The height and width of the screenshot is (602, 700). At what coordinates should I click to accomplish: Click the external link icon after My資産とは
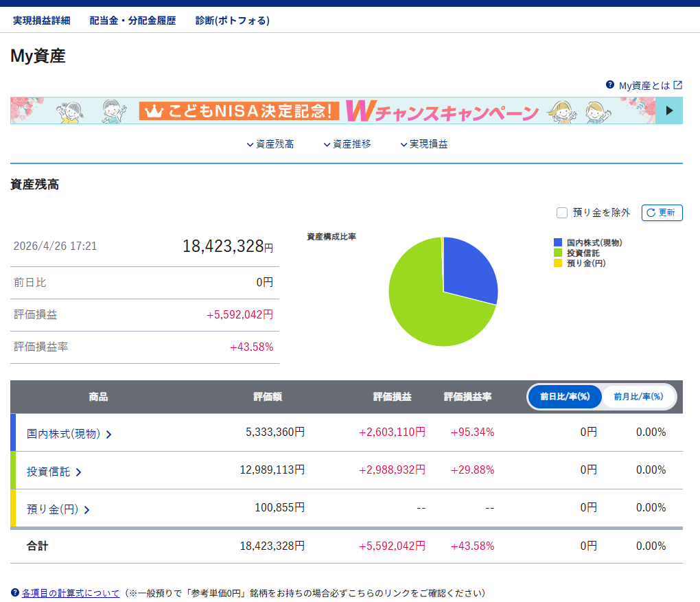click(x=677, y=85)
